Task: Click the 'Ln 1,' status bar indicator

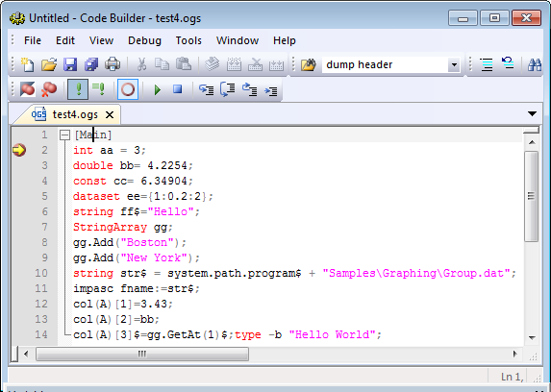Action: coord(513,377)
